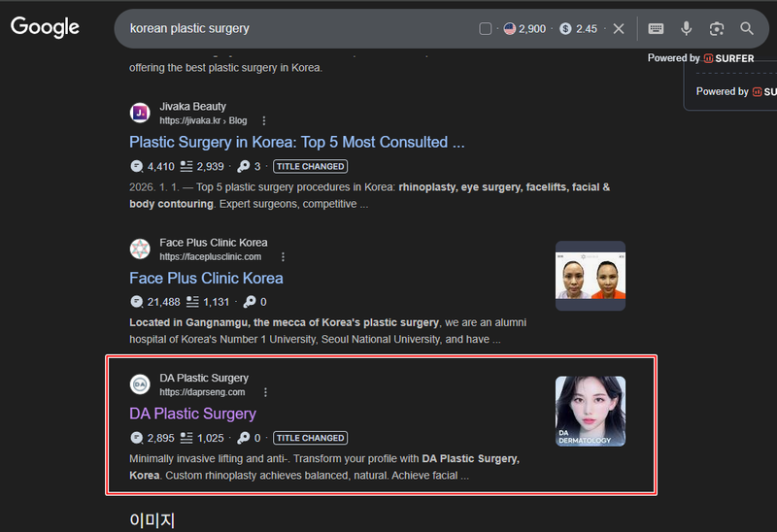The image size is (777, 532).
Task: Click the US flag search volume icon
Action: click(509, 29)
